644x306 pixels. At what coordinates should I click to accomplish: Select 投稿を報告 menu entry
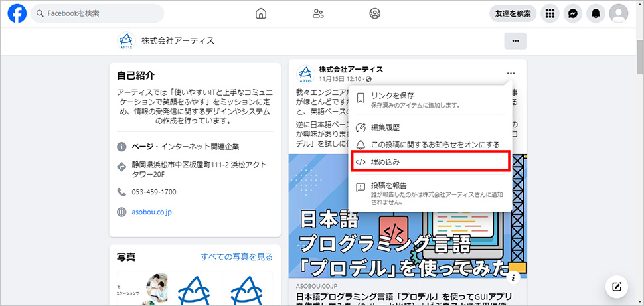click(x=430, y=193)
